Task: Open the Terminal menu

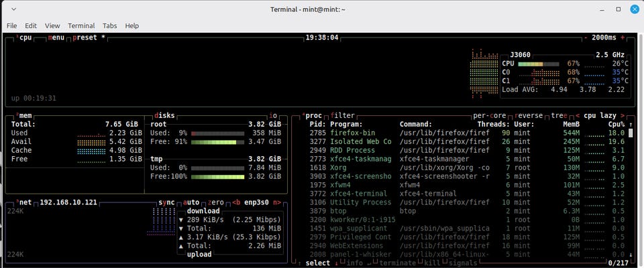Action: 81,25
